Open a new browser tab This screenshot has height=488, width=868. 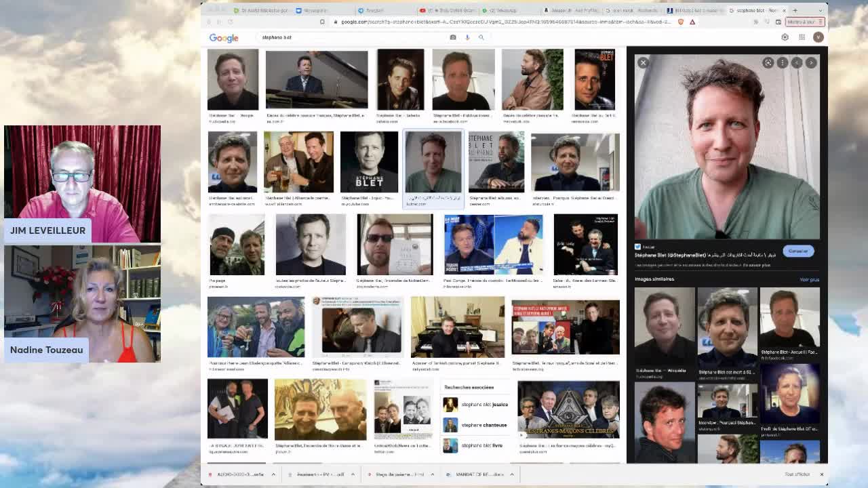[795, 10]
